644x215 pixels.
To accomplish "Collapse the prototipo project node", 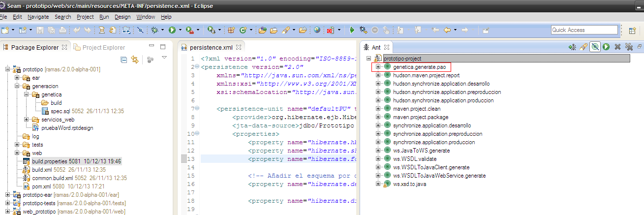I will (x=8, y=69).
